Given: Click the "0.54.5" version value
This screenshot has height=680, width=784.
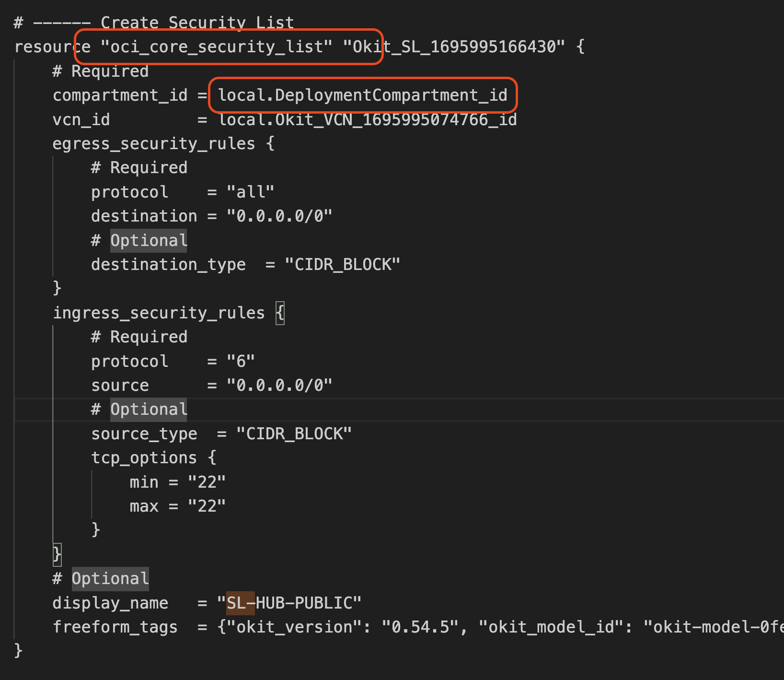Looking at the screenshot, I should pos(420,627).
